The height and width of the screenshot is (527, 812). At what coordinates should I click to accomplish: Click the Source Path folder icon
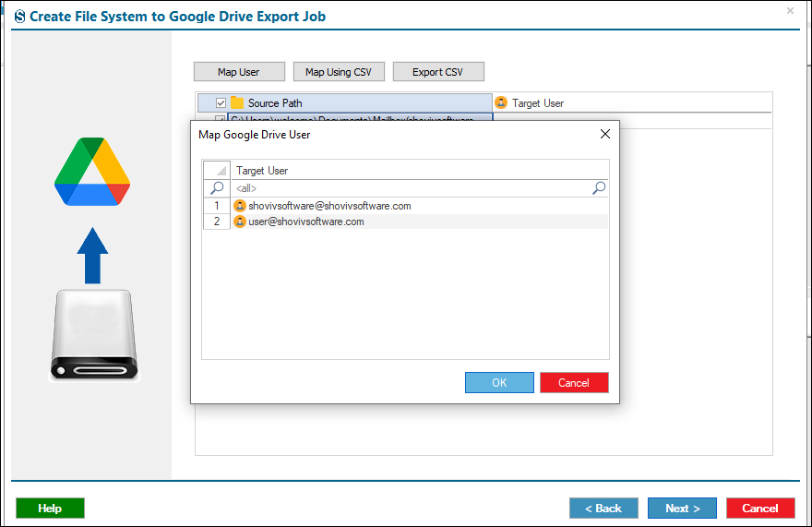[237, 102]
